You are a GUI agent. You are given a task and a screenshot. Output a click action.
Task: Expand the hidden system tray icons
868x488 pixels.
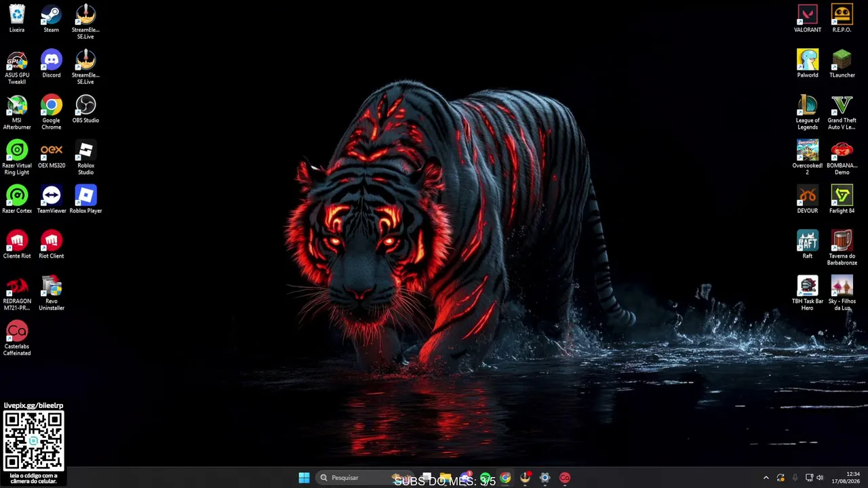coord(766,478)
